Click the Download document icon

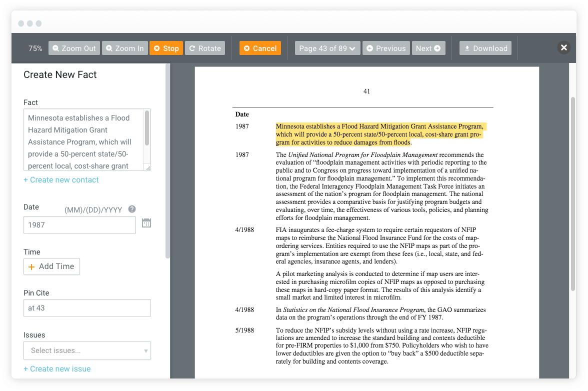(x=467, y=48)
